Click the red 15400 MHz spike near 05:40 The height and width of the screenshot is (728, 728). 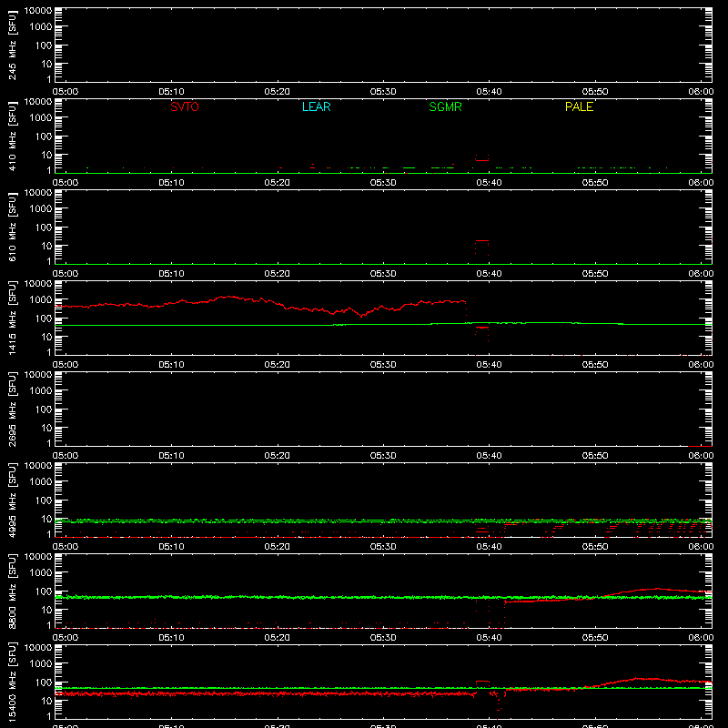(x=482, y=681)
